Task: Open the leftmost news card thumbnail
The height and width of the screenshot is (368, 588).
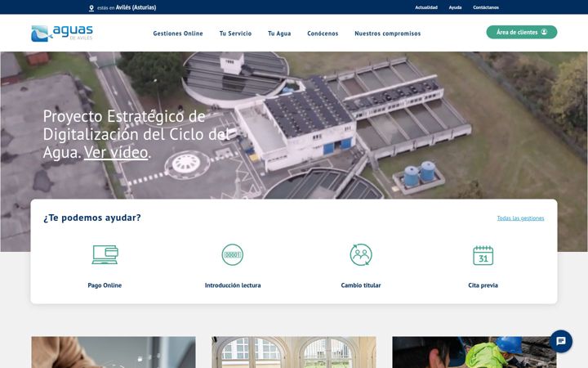Action: coord(114,352)
